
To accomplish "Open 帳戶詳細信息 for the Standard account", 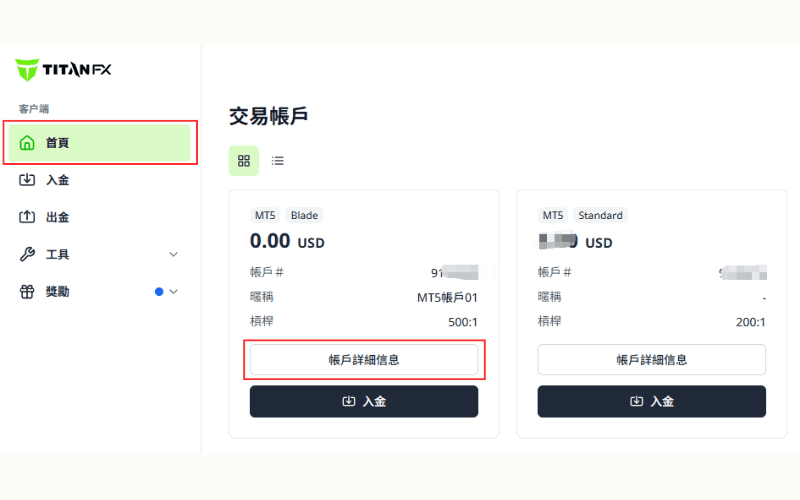I will 651,360.
